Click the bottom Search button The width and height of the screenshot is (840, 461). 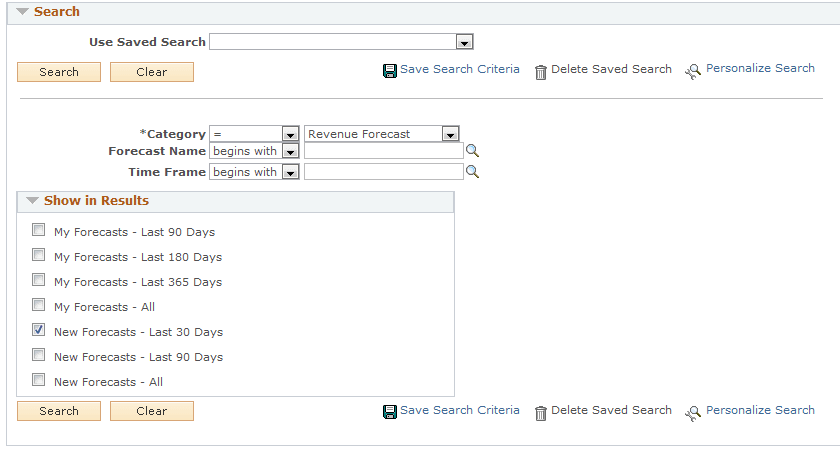pos(59,411)
